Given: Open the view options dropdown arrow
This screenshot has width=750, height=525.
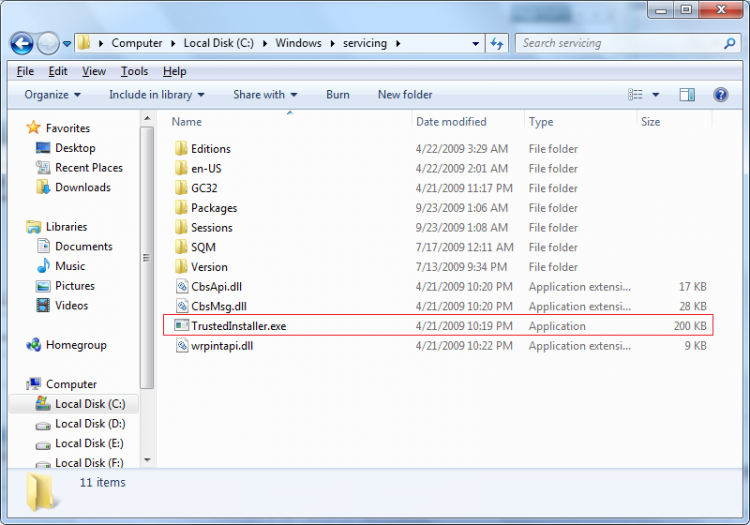Looking at the screenshot, I should [x=655, y=95].
